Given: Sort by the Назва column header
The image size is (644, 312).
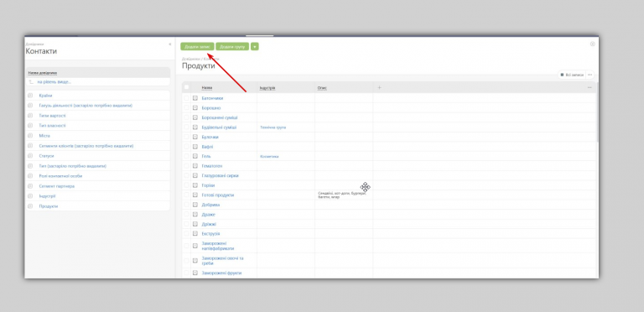Looking at the screenshot, I should click(x=207, y=87).
